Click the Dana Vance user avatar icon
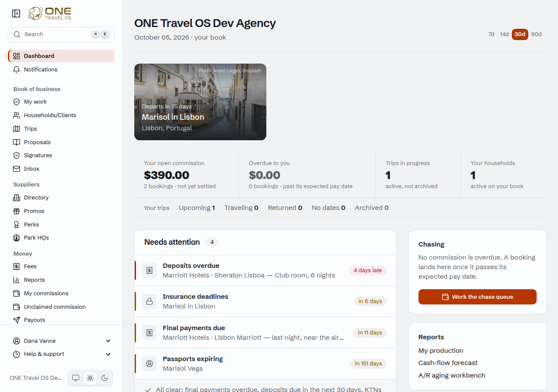Screen dimensions: 558x392 [17, 341]
